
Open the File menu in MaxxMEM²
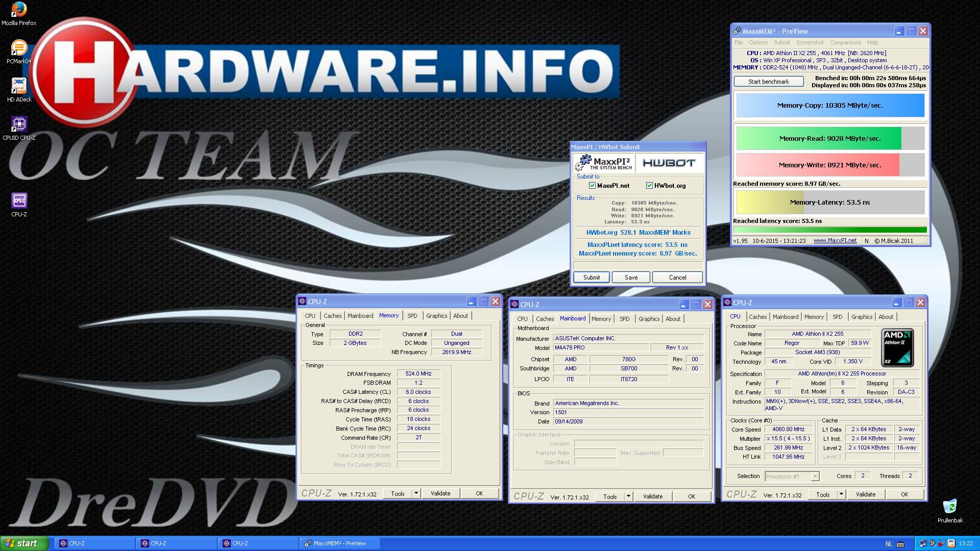739,42
